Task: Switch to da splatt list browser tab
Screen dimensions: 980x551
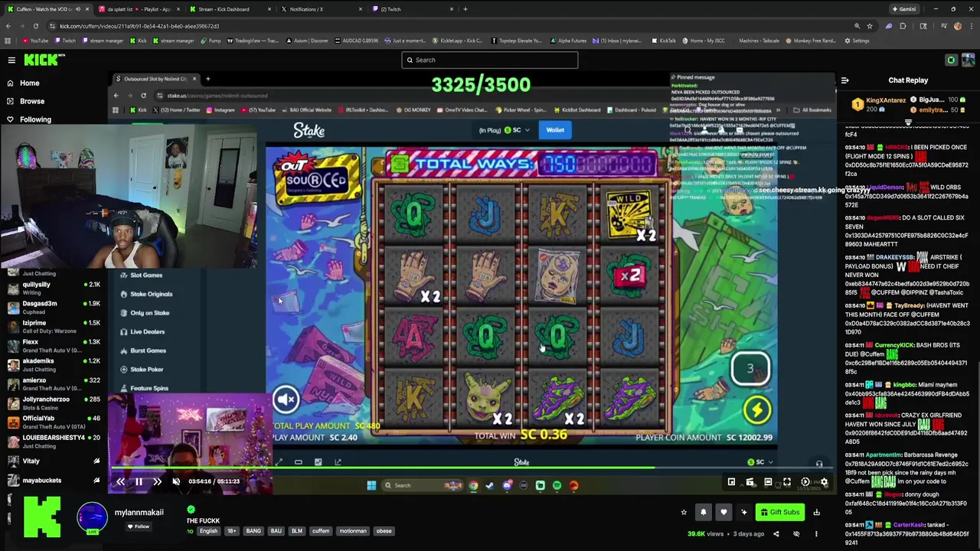Action: click(138, 9)
